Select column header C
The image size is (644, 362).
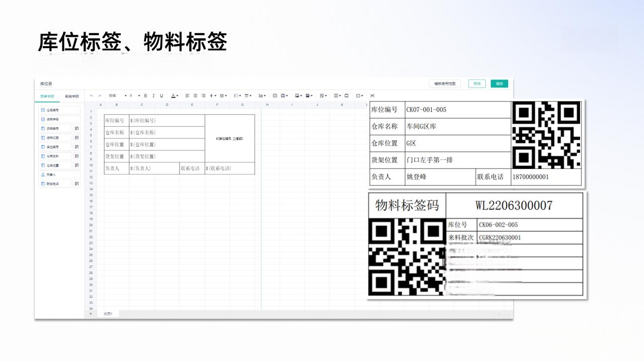click(x=142, y=105)
